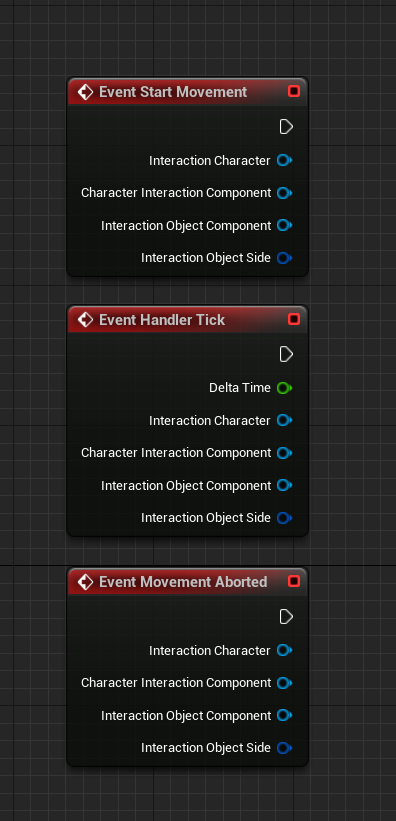Select the green Delta Time output pin
This screenshot has width=396, height=821.
tap(284, 388)
